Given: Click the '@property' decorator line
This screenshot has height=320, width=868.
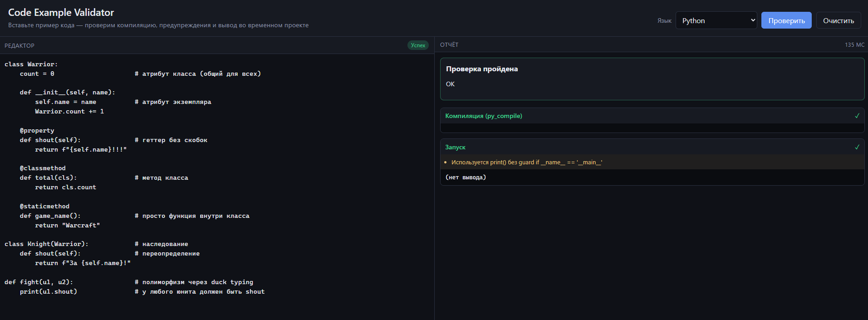Looking at the screenshot, I should point(37,131).
